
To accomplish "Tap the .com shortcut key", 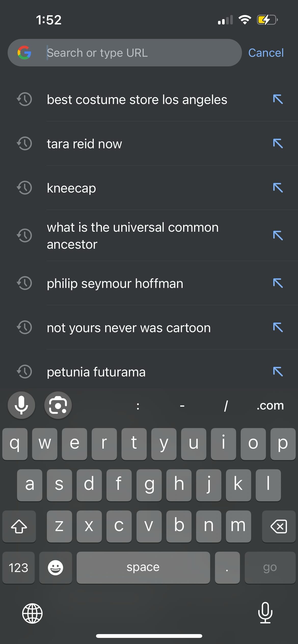I will click(270, 405).
